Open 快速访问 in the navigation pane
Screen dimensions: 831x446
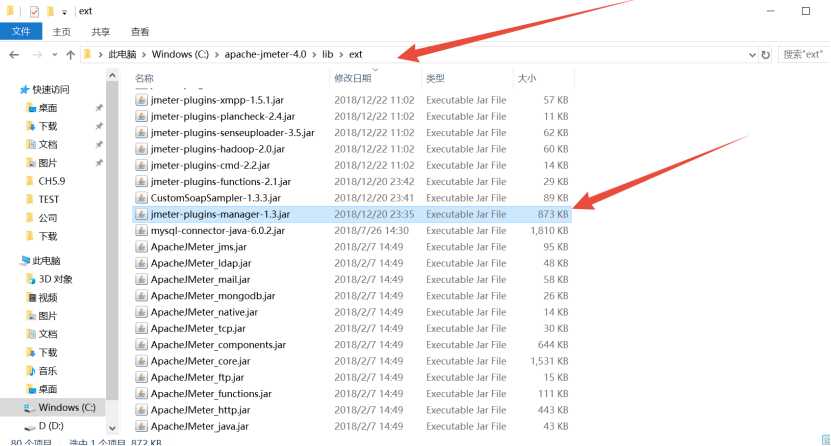coord(50,90)
